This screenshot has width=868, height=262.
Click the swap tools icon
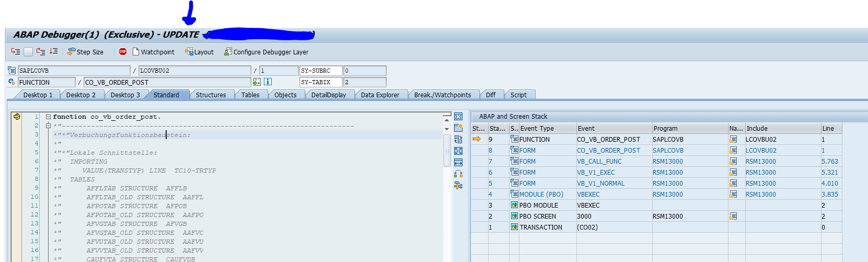pyautogui.click(x=458, y=174)
